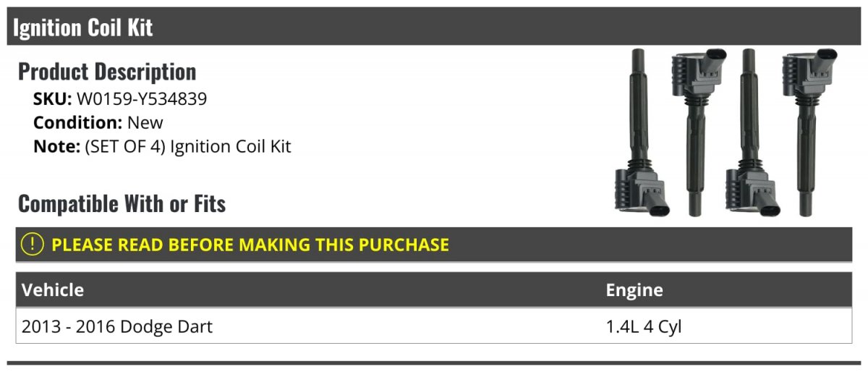Image resolution: width=868 pixels, height=372 pixels.
Task: Click the Ignition Coil Kit header title
Action: 82,27
